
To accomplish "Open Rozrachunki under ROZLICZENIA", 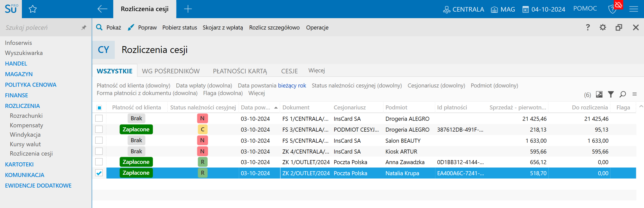I will [x=26, y=116].
